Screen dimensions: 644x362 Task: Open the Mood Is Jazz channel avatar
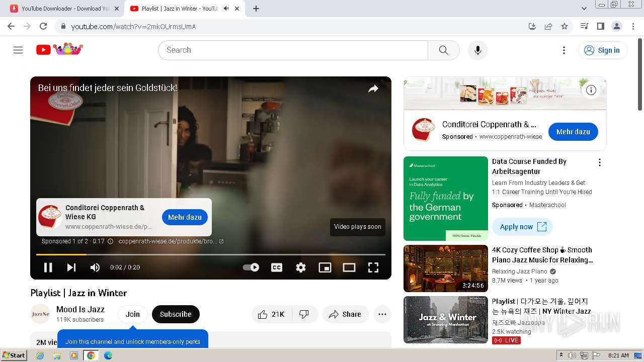click(x=40, y=314)
